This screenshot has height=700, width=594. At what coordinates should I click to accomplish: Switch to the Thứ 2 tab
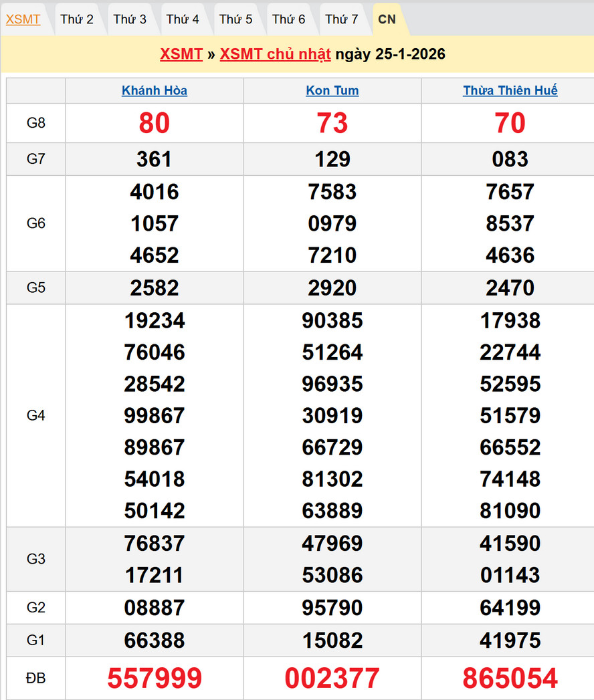click(77, 19)
